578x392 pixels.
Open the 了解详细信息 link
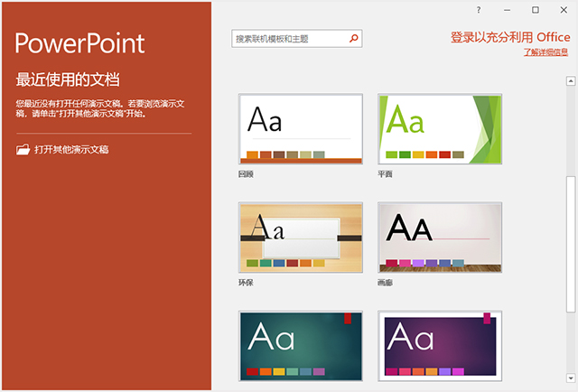(x=545, y=52)
